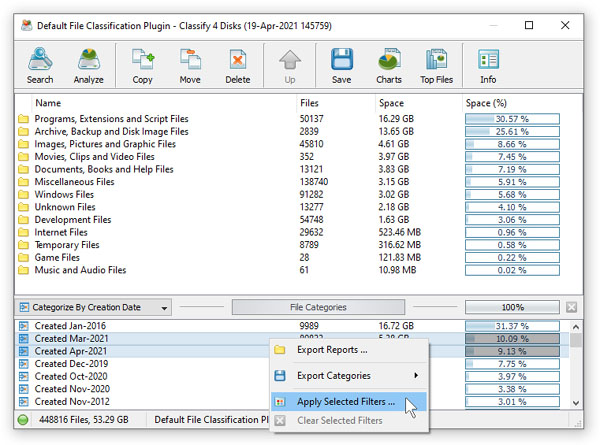
Task: Click Clear Selected Filters menu entry
Action: point(349,421)
